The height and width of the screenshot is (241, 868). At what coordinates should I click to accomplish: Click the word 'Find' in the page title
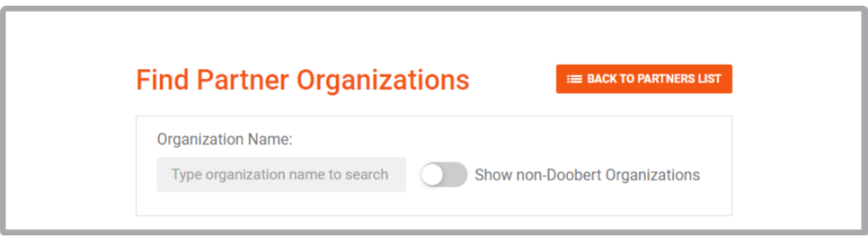(x=162, y=80)
